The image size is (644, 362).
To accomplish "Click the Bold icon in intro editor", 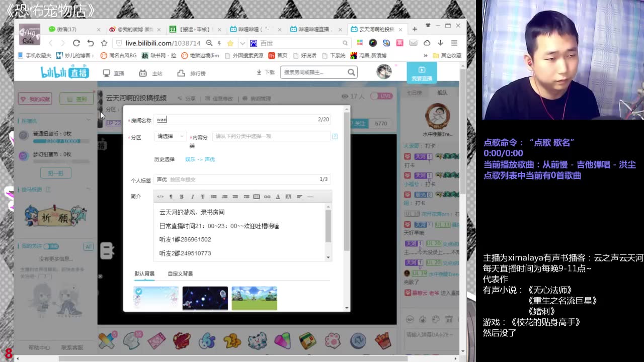I will [182, 197].
